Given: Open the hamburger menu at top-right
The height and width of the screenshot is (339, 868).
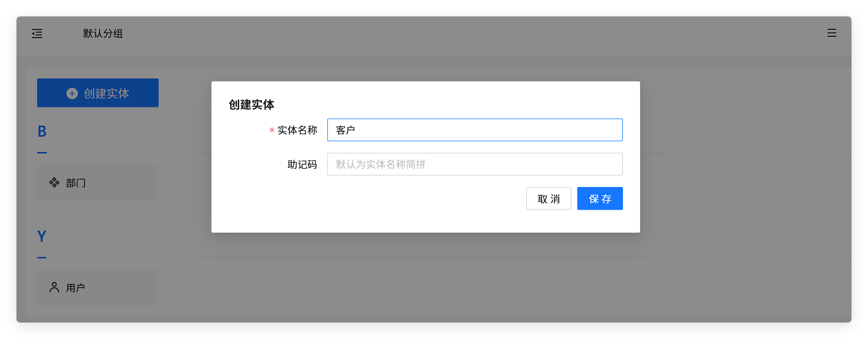Looking at the screenshot, I should pyautogui.click(x=832, y=33).
